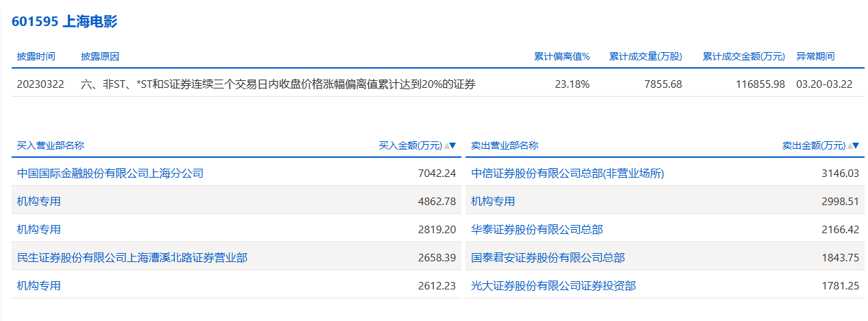The image size is (868, 321).
Task: Click the 卖出营业部名称 column header
Action: [505, 145]
